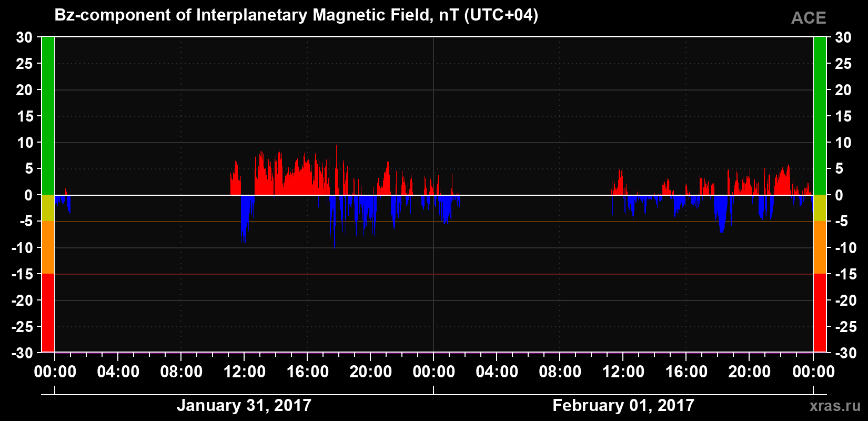Click '25' on the right y-axis
The height and width of the screenshot is (421, 868).
click(x=843, y=64)
